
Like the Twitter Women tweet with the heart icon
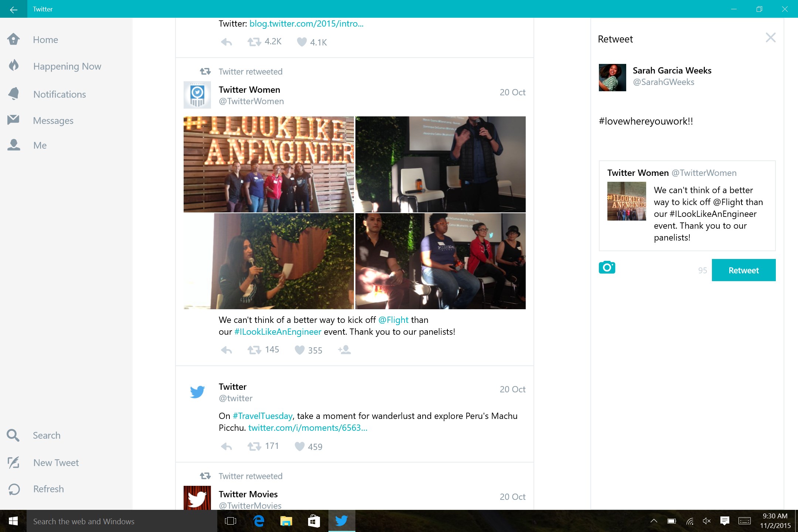[x=300, y=350]
